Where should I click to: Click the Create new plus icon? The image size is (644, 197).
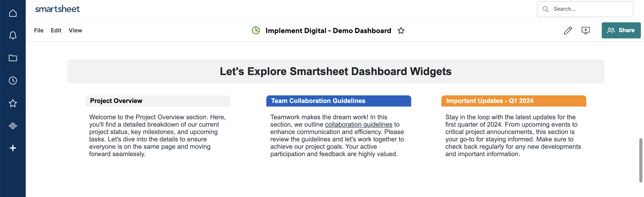[13, 148]
